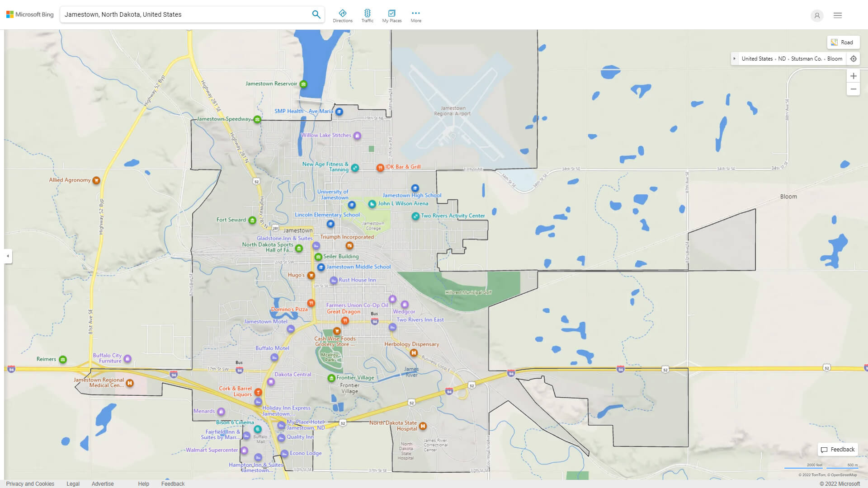Toggle the left panel collapse arrow
868x488 pixels.
tap(8, 256)
